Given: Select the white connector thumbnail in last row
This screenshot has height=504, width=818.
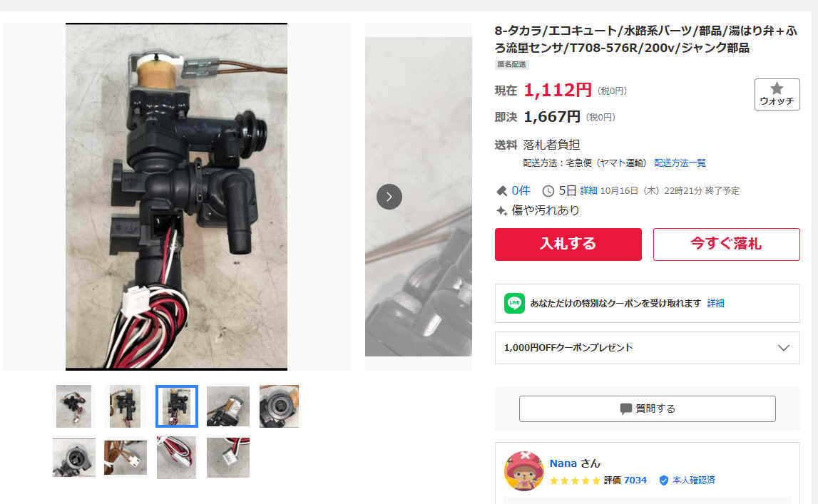Looking at the screenshot, I should [x=228, y=458].
